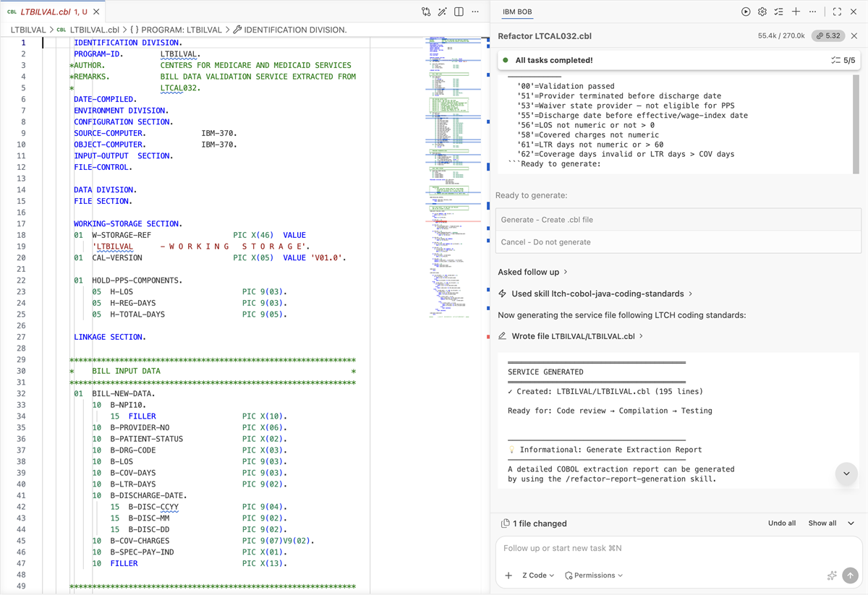Open the Permissions dropdown

(594, 575)
